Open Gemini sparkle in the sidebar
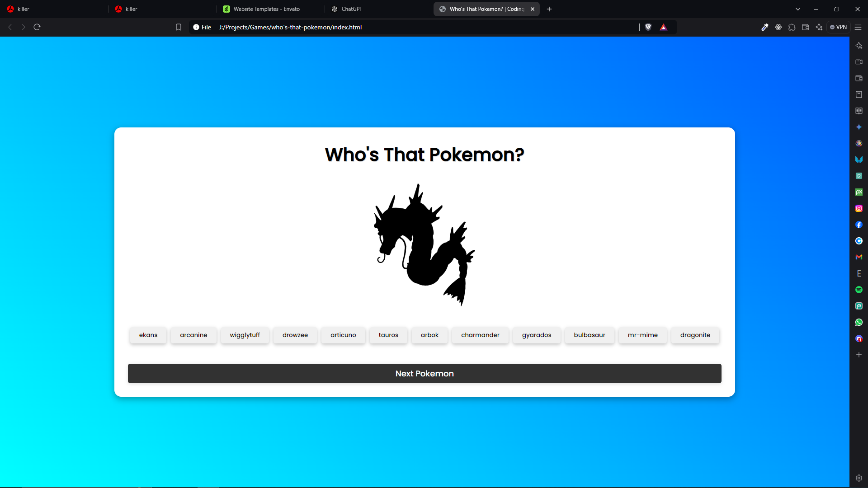The width and height of the screenshot is (868, 488). click(x=859, y=127)
